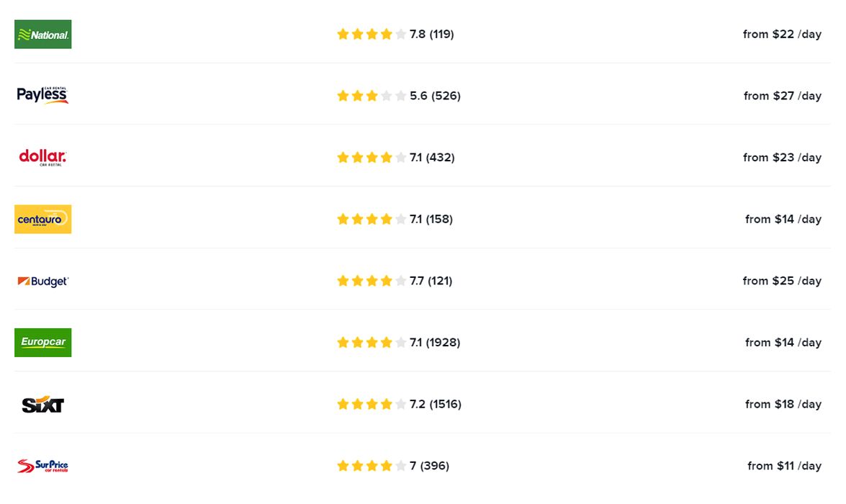Open the Payless car rental logo

click(42, 96)
